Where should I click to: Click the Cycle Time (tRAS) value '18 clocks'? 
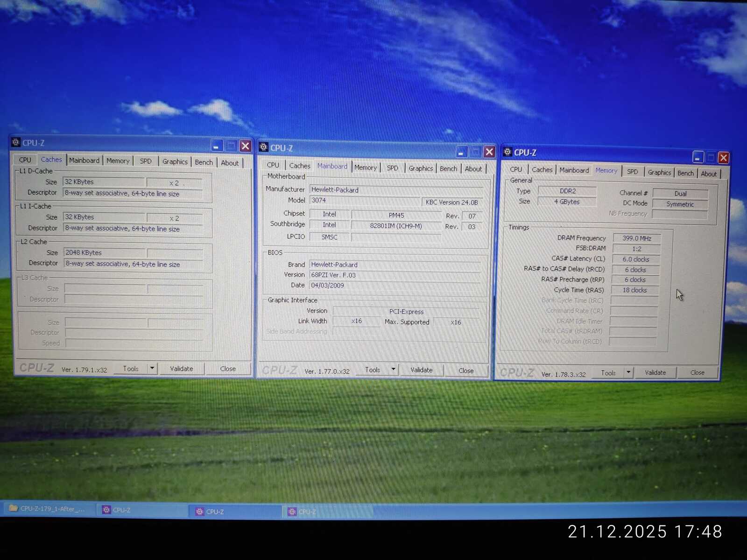(x=635, y=290)
